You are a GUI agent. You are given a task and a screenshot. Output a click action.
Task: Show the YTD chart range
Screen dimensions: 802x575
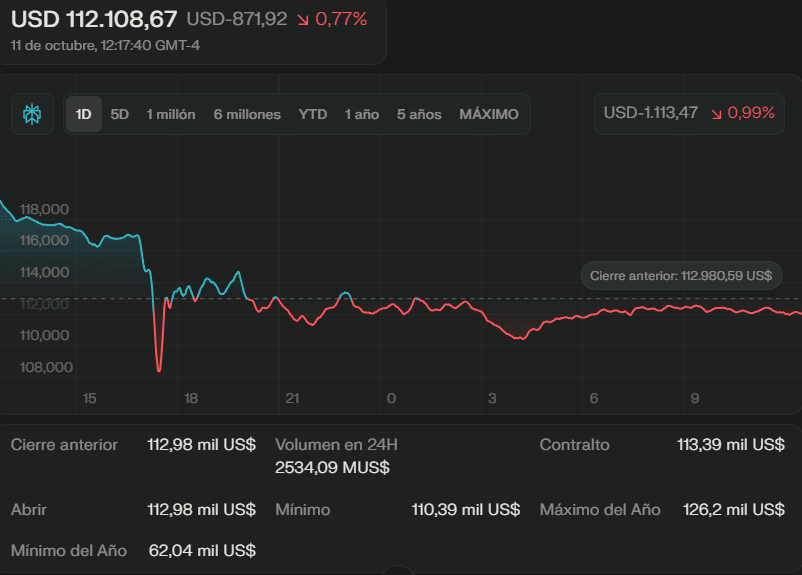click(x=313, y=114)
